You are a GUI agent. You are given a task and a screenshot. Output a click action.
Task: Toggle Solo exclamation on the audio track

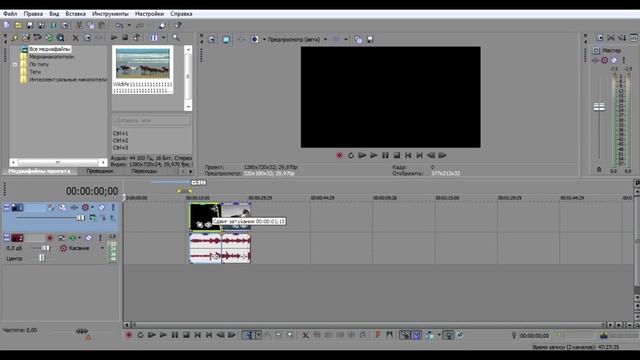coord(100,238)
